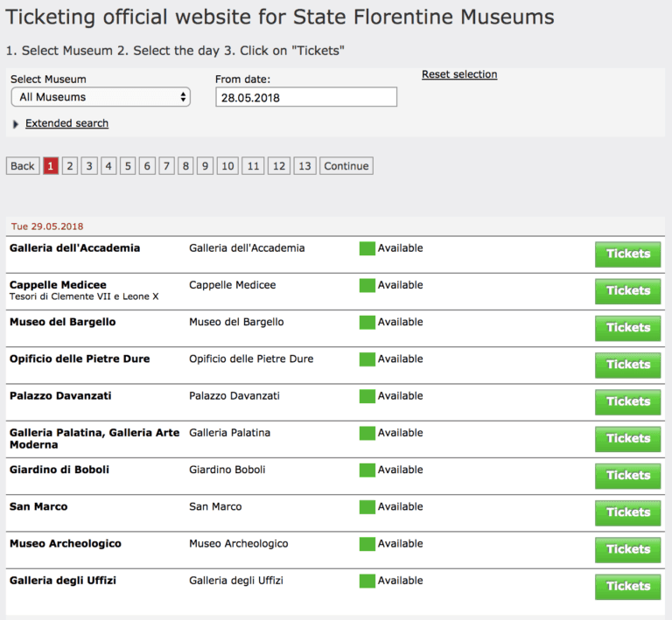Expand the Extended search triangle
Viewport: 672px width, 620px height.
pos(16,124)
